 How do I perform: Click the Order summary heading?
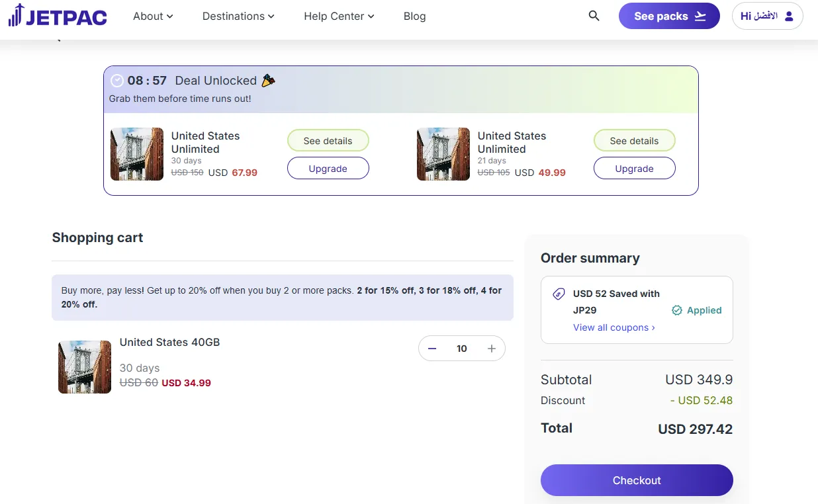pos(590,258)
